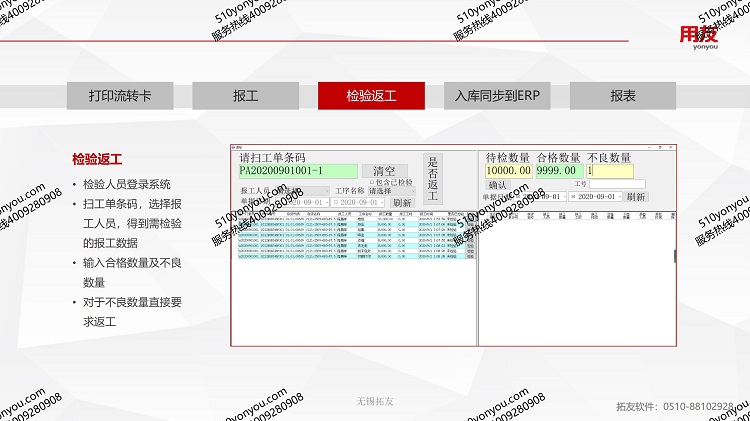Check the 包含已检验 checkbox
Viewport: 750px width, 421px height.
[372, 183]
